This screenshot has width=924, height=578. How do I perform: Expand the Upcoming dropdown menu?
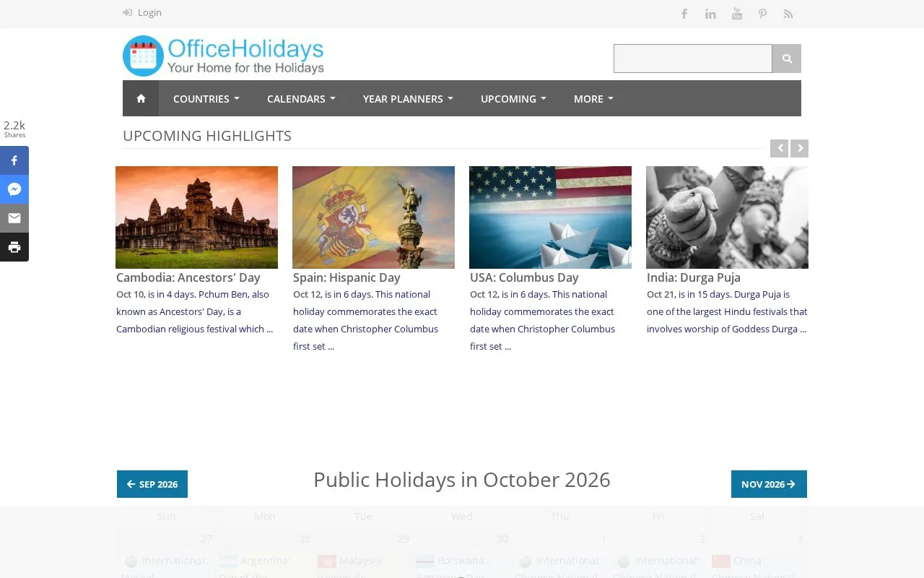click(x=513, y=99)
